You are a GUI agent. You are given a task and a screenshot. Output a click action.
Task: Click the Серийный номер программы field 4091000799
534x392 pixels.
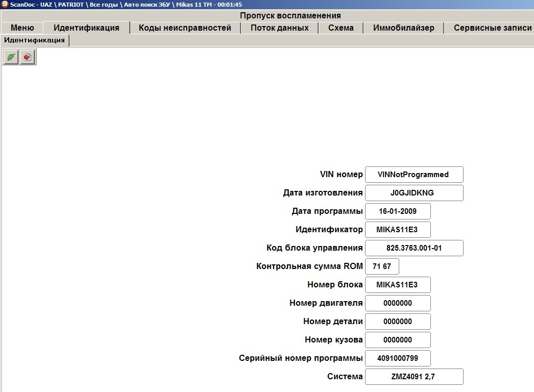click(x=398, y=359)
